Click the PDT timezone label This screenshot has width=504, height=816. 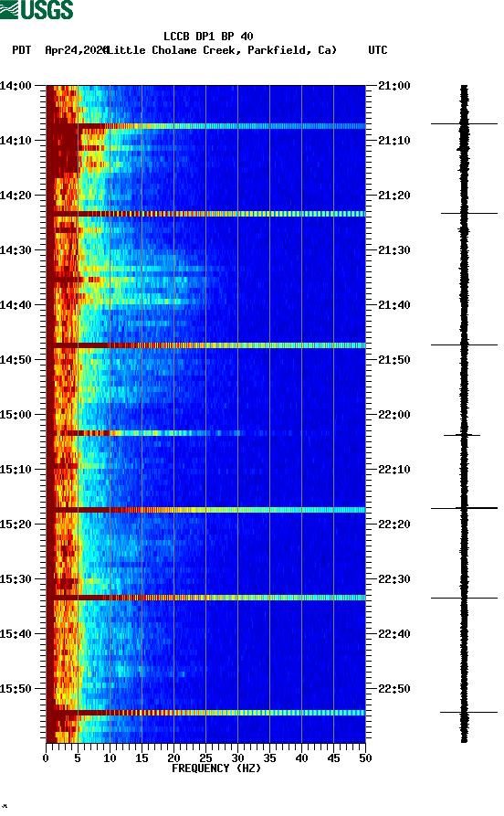[21, 50]
